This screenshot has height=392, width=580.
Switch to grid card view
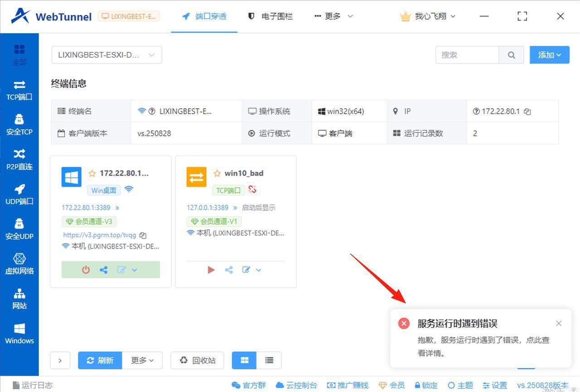click(245, 360)
